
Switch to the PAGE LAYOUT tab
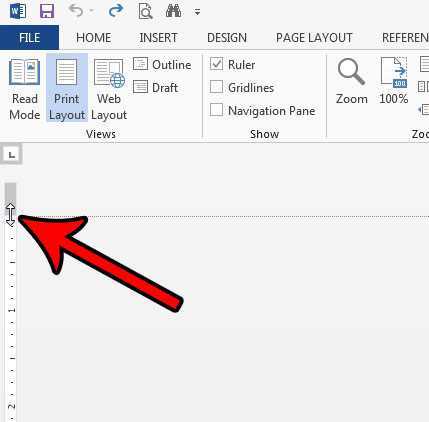pyautogui.click(x=314, y=38)
